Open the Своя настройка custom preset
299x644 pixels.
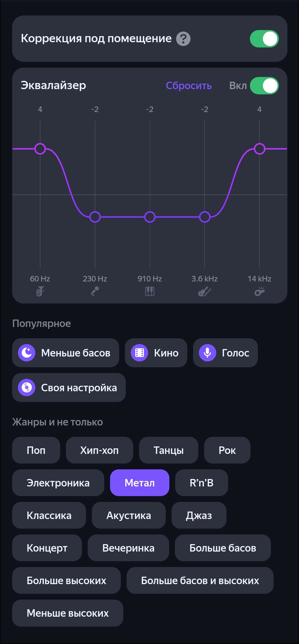coord(69,388)
